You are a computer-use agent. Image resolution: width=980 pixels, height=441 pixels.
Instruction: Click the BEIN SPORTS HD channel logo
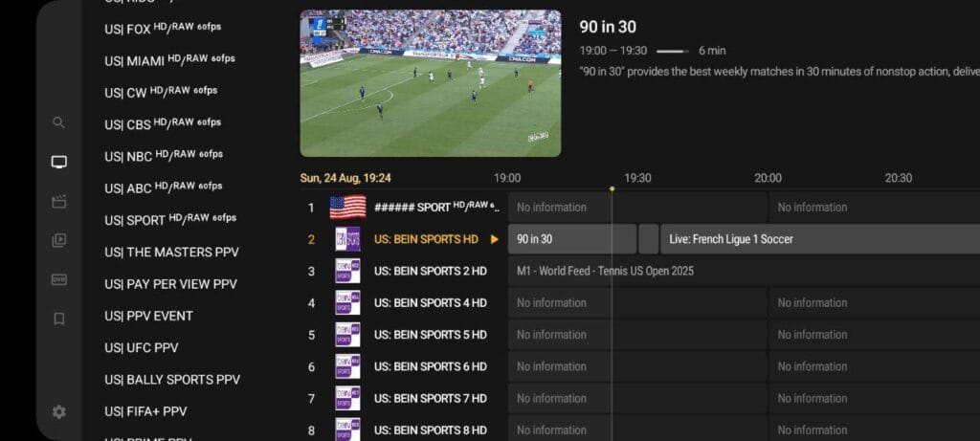347,239
